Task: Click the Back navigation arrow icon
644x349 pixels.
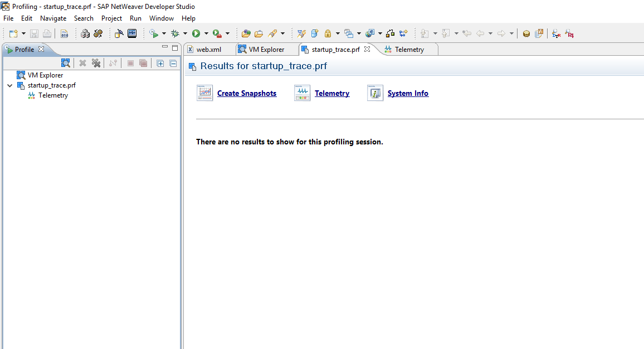Action: pos(480,33)
